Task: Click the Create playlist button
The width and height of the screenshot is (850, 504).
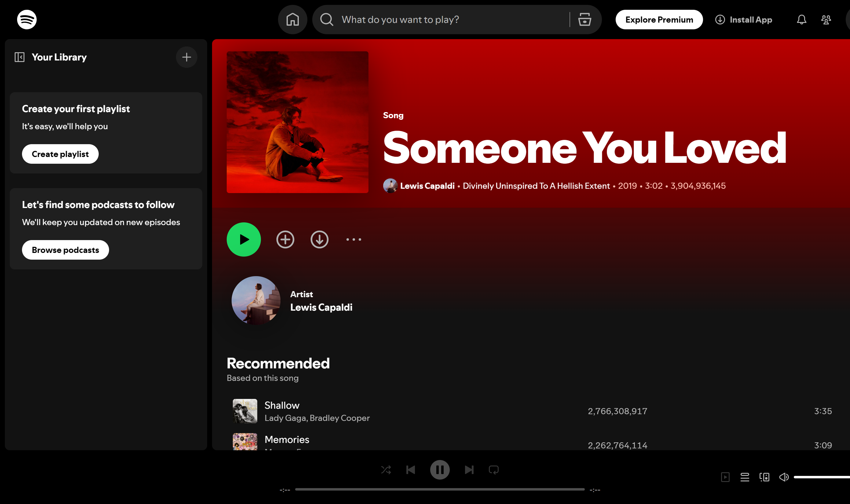Action: tap(60, 154)
